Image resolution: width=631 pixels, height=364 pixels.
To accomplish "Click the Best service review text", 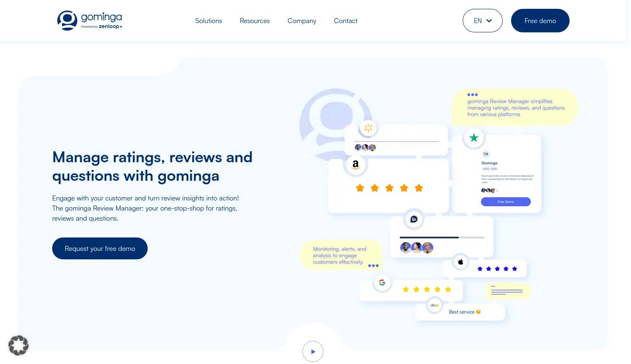I will point(465,312).
